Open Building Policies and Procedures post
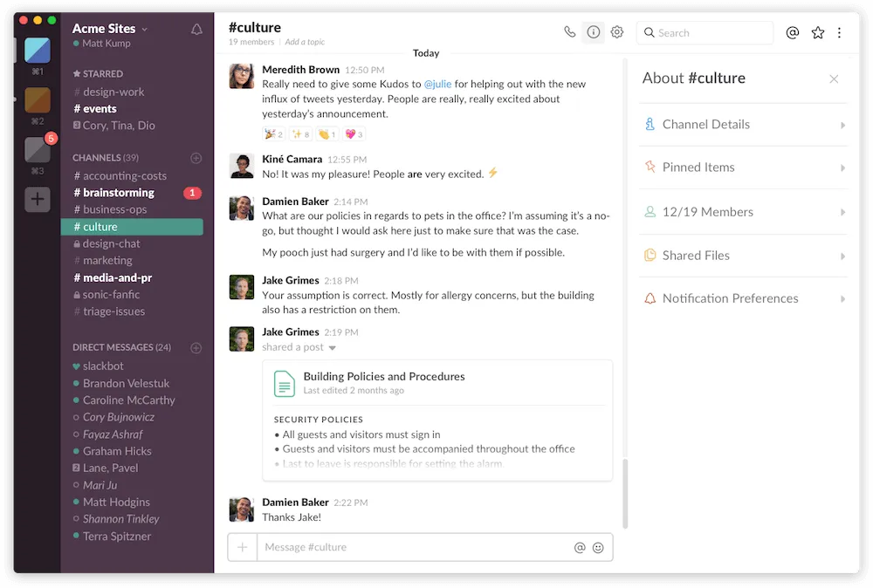Image resolution: width=873 pixels, height=588 pixels. 384,377
